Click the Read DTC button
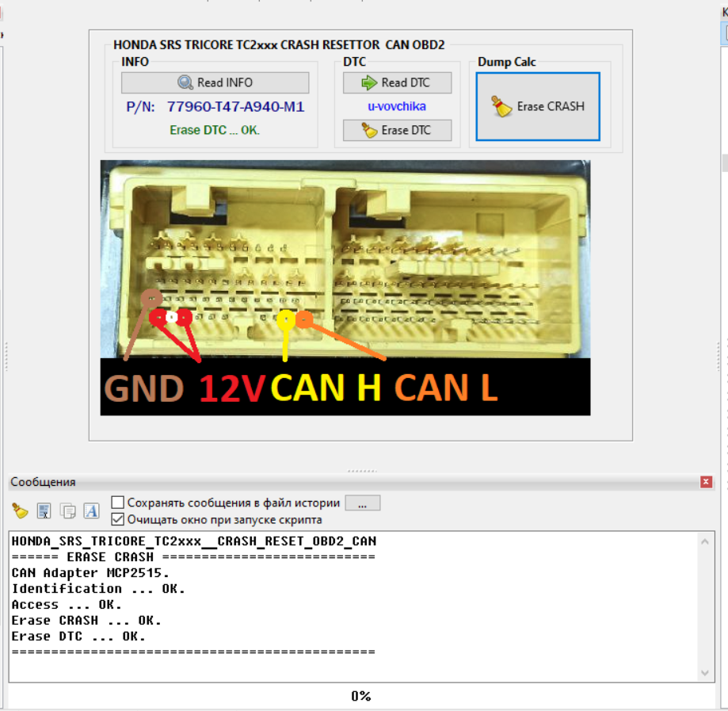This screenshot has width=728, height=711. coord(397,82)
